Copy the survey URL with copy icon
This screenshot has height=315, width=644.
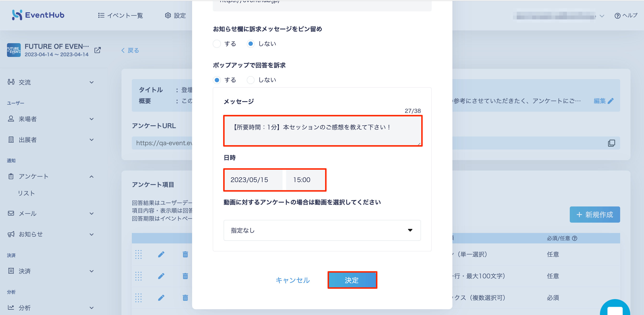[611, 143]
